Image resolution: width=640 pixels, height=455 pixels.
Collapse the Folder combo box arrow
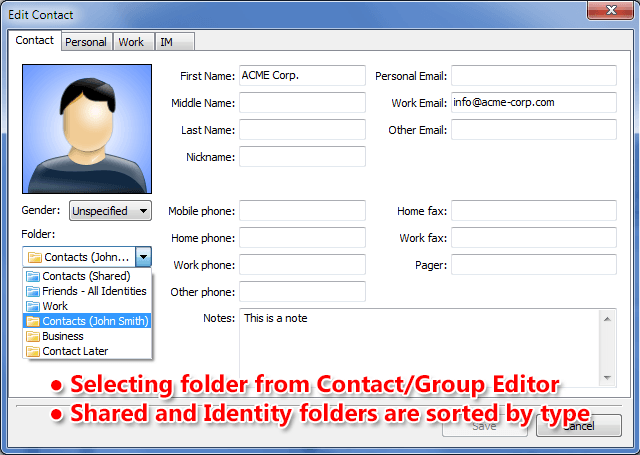tap(144, 257)
